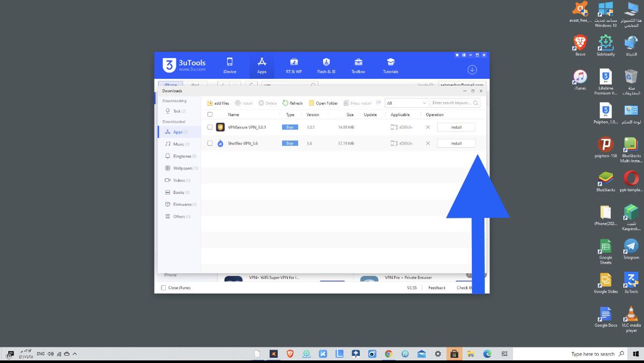Select Firmwares in the Downloaded sidebar
The height and width of the screenshot is (363, 644).
coord(179,205)
